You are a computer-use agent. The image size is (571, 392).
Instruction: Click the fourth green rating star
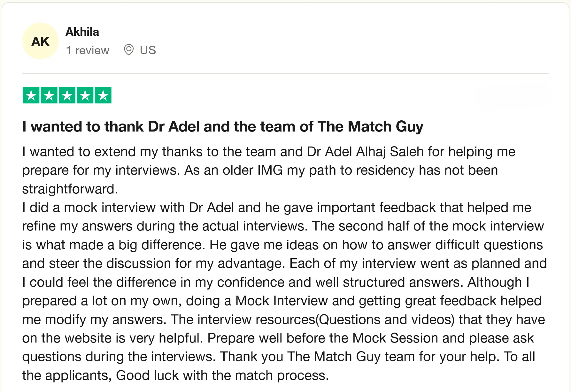[x=85, y=95]
